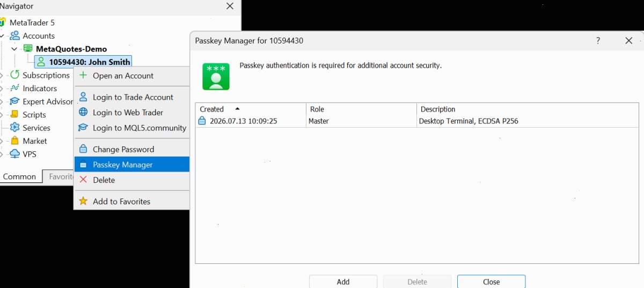Click the Scripts scroll icon

click(15, 115)
